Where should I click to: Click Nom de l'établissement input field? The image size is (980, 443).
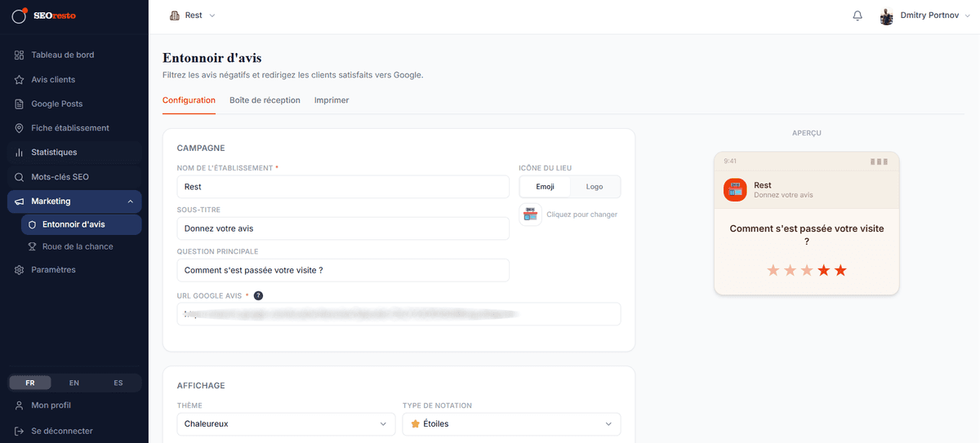tap(343, 187)
